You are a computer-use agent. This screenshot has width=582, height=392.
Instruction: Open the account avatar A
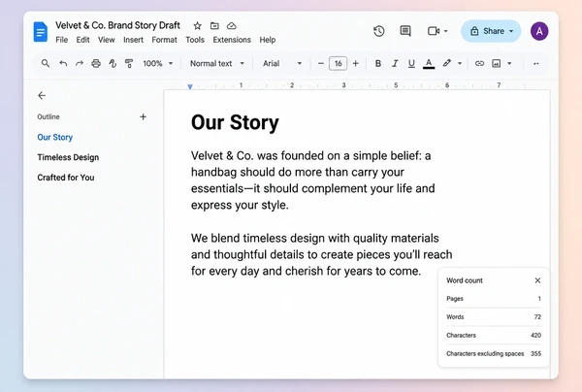point(539,31)
